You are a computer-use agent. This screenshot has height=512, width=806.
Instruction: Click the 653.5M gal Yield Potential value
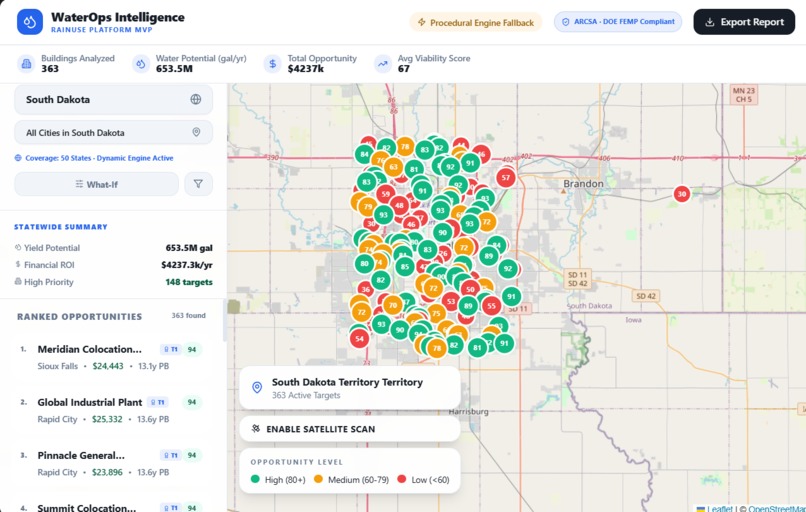pos(189,248)
